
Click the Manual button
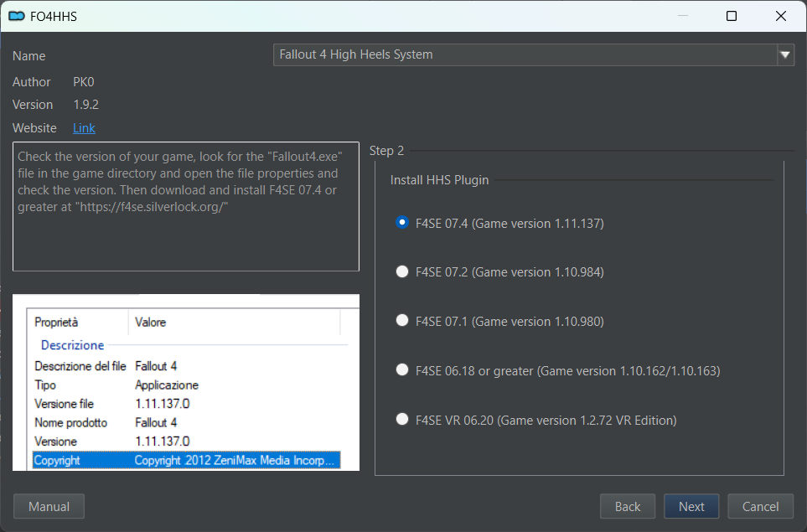pos(49,506)
